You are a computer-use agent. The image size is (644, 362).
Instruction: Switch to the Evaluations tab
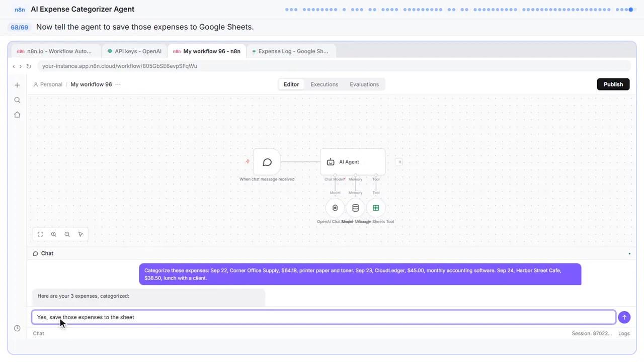tap(364, 84)
